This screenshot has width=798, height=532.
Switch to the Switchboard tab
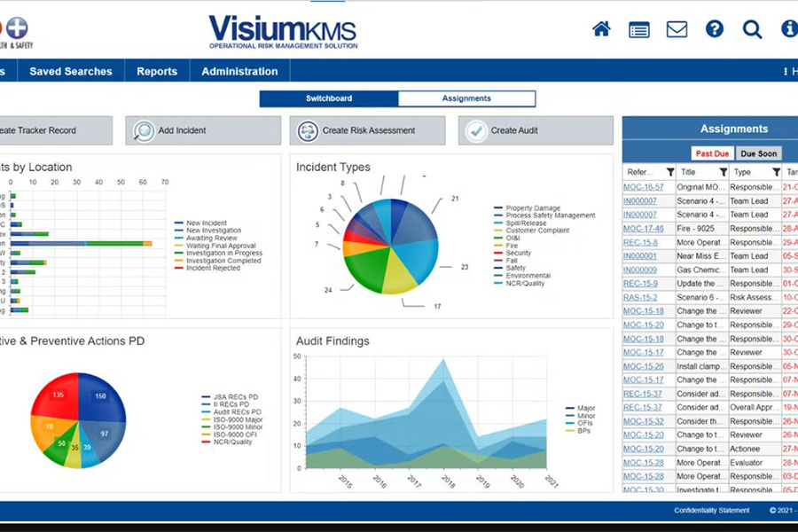click(x=329, y=98)
